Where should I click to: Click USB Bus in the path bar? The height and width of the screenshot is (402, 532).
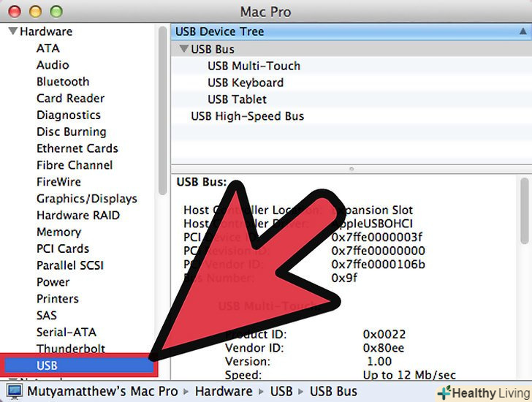click(x=333, y=392)
